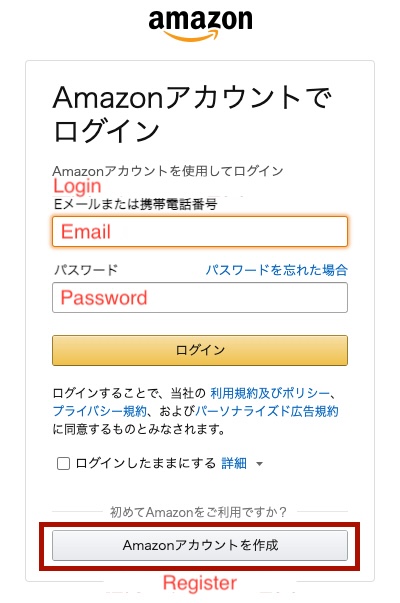This screenshot has height=603, width=400.
Task: Click the 詳細 details link
Action: pyautogui.click(x=234, y=463)
